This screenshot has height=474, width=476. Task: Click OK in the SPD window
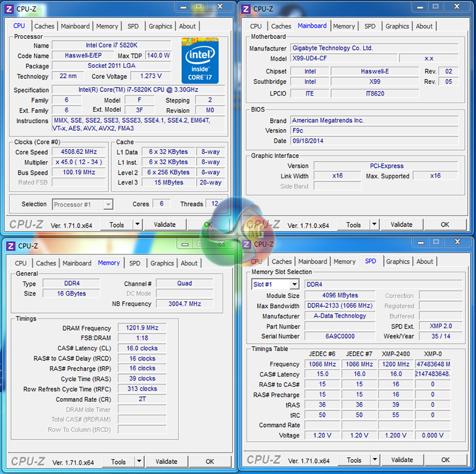445,460
